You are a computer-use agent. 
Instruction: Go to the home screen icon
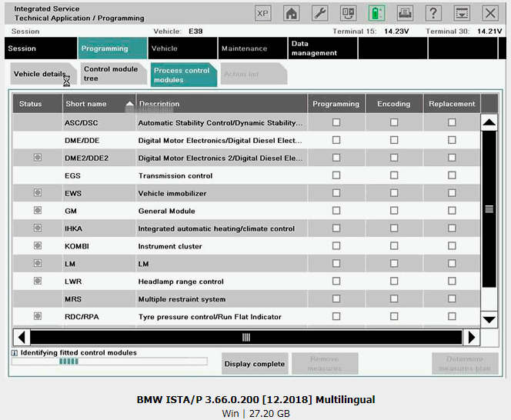coord(292,13)
